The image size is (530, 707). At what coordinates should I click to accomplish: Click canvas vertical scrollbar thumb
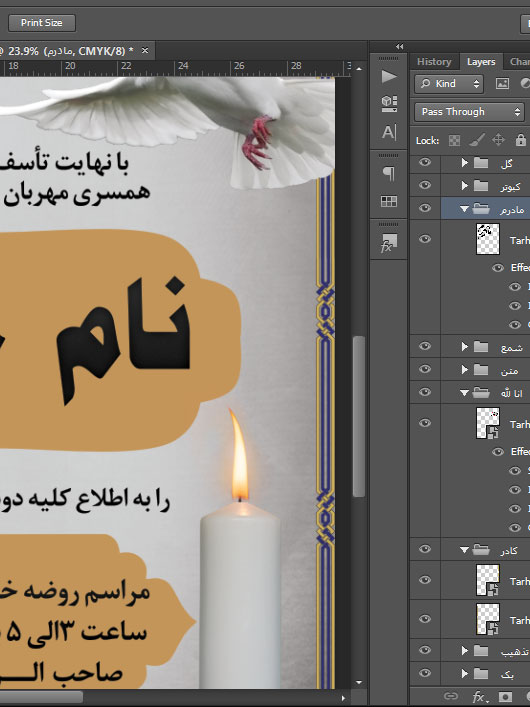point(359,416)
